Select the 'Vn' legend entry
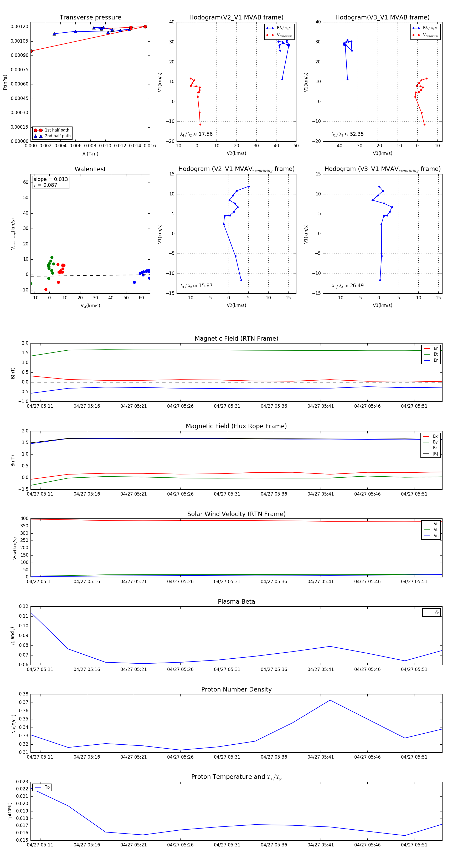The width and height of the screenshot is (473, 868). pyautogui.click(x=431, y=536)
